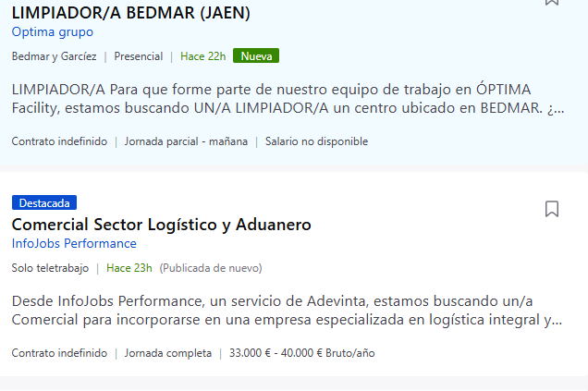Viewport: 588px width, 391px height.
Task: Open the LIMPIADOR/A BEDMAR (JAEN) job title
Action: pyautogui.click(x=131, y=13)
